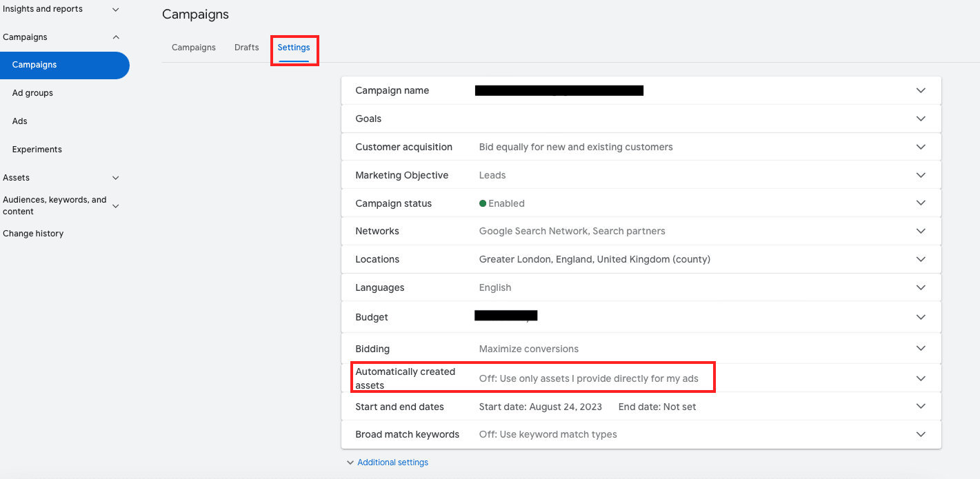Go to Experiments in sidebar
Image resolution: width=980 pixels, height=479 pixels.
[37, 150]
